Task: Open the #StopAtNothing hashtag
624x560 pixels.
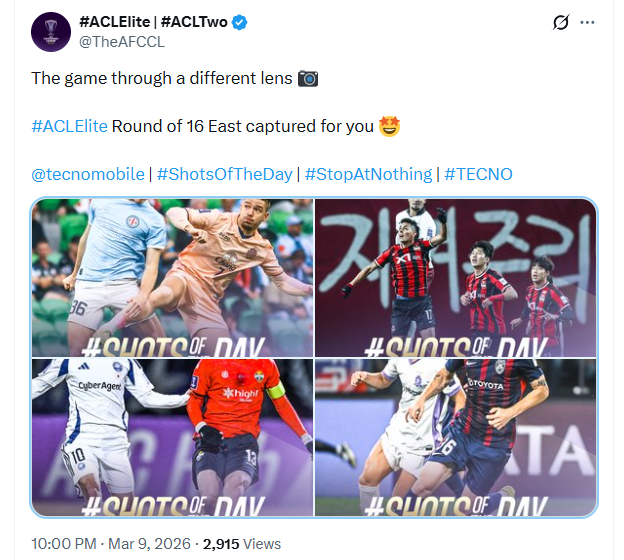Action: click(x=368, y=174)
